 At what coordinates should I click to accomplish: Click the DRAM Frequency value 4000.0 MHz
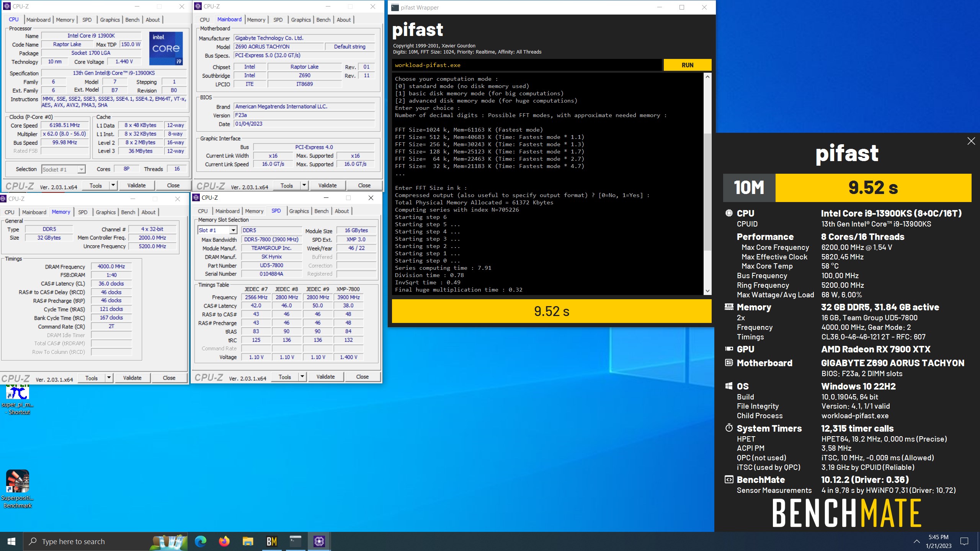tap(111, 266)
